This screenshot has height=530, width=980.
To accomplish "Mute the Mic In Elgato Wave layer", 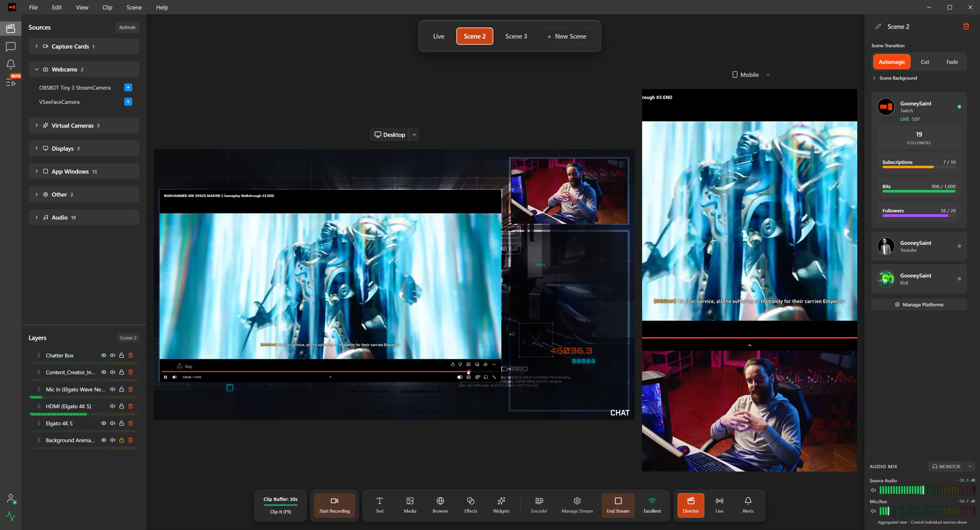I will [113, 389].
